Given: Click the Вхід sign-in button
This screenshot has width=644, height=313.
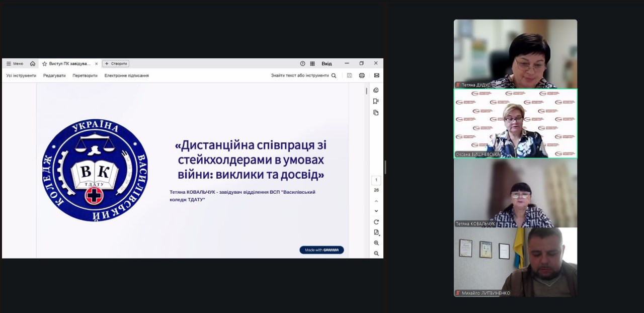Looking at the screenshot, I should (x=327, y=64).
